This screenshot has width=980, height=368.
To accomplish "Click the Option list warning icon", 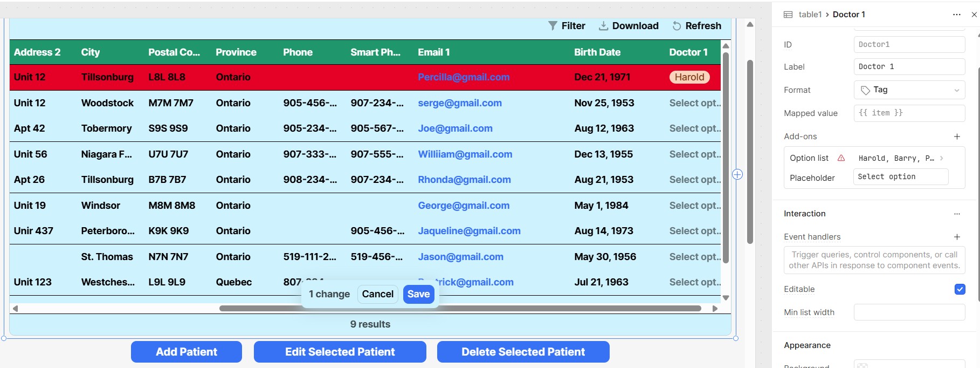I will (841, 158).
